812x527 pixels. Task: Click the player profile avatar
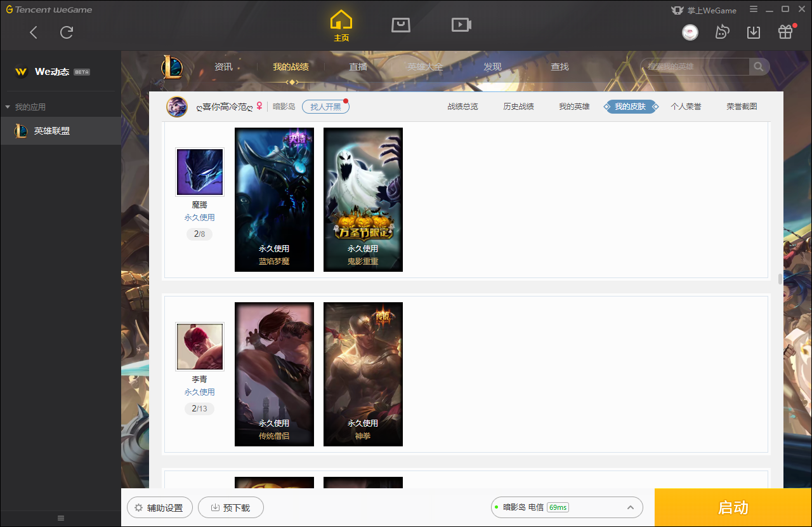177,107
